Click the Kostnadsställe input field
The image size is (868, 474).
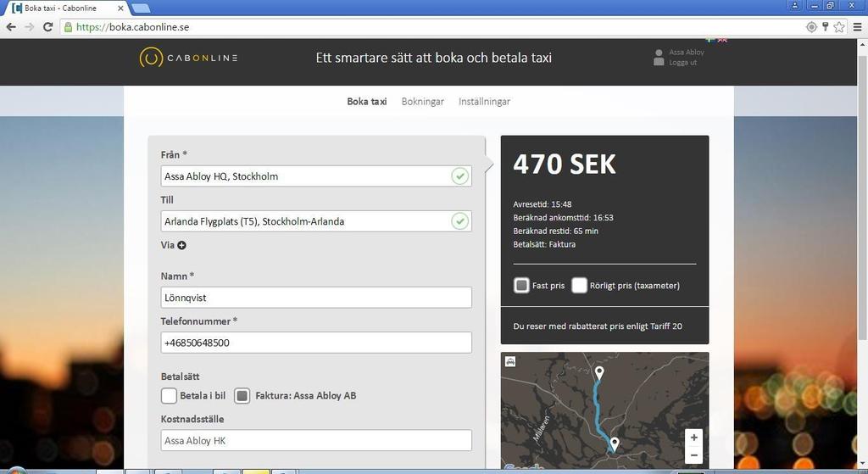click(316, 440)
